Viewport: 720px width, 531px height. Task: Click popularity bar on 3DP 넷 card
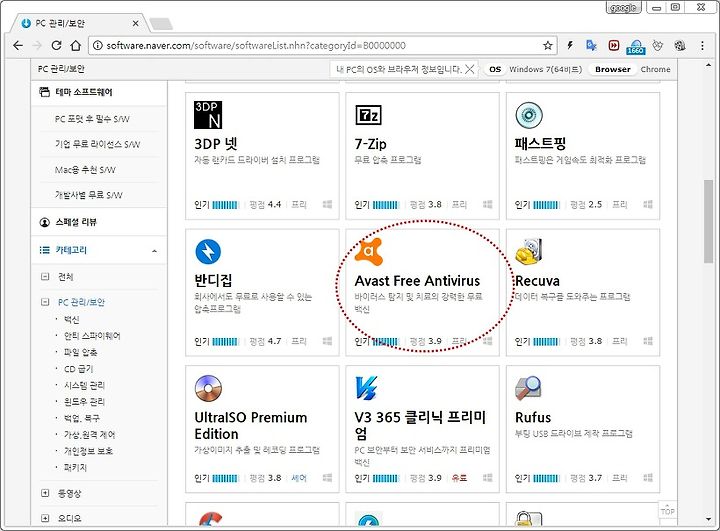pyautogui.click(x=225, y=205)
